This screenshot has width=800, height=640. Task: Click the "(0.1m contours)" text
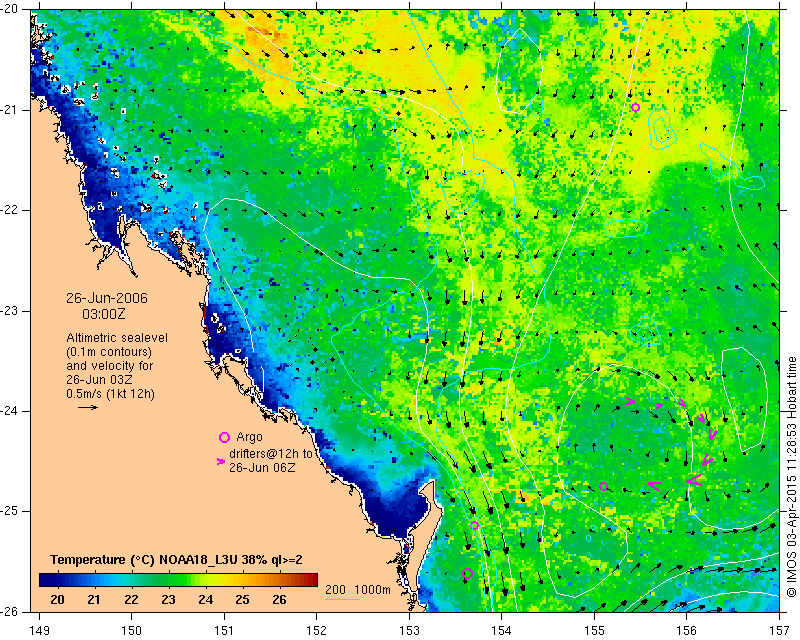point(109,352)
